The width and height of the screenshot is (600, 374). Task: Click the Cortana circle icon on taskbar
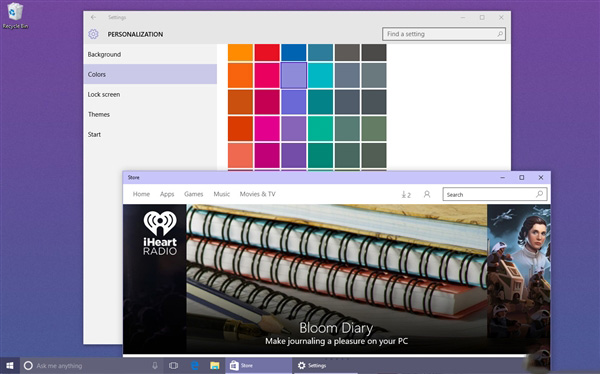point(28,366)
